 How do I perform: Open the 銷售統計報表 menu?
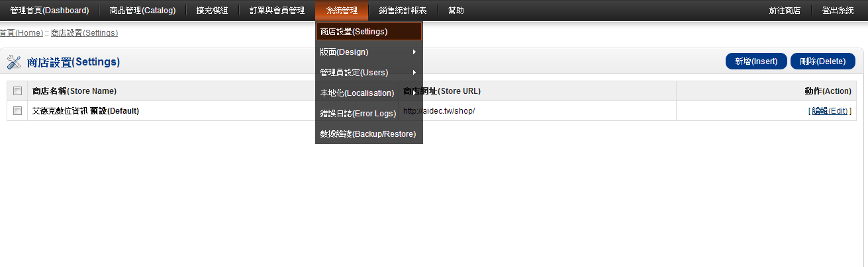[403, 11]
